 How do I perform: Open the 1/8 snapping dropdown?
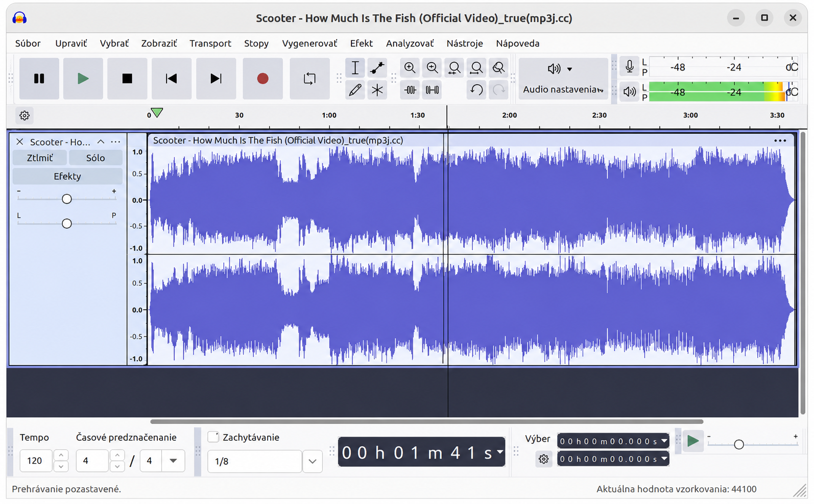pyautogui.click(x=312, y=462)
